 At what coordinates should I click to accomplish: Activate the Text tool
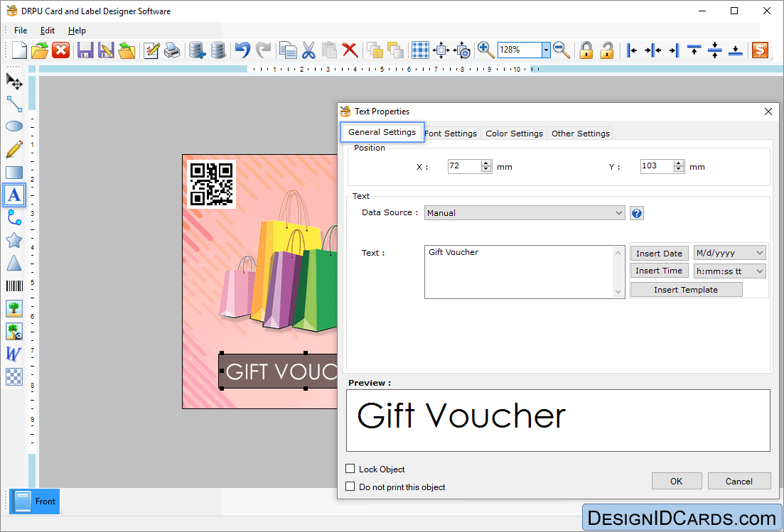14,195
